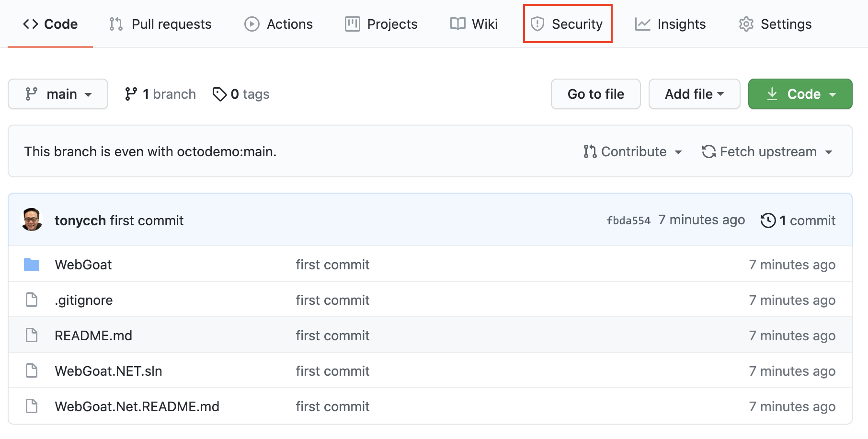This screenshot has height=439, width=868.
Task: Open the green Code download dropdown
Action: point(800,94)
